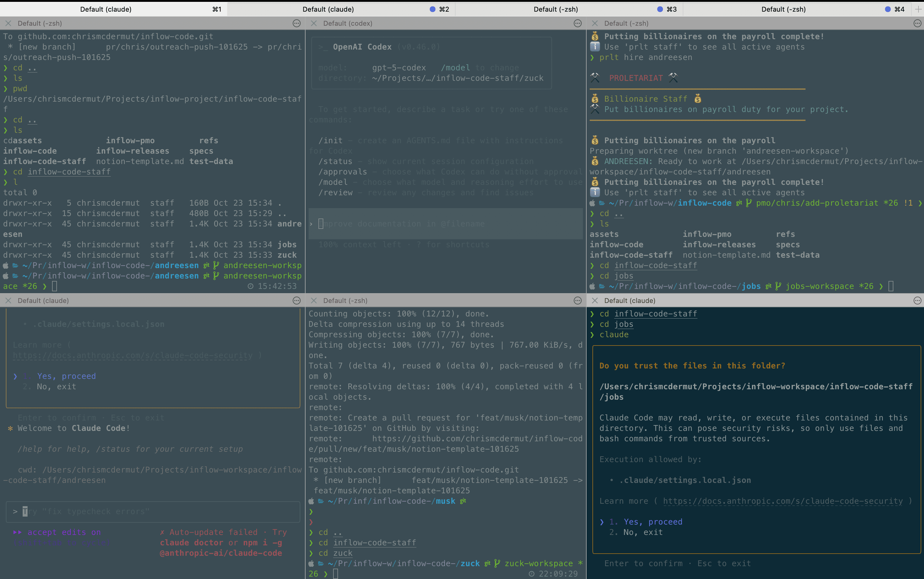Select the ⌘4 Default (-zsh) tab
This screenshot has height=579, width=924.
(x=783, y=9)
